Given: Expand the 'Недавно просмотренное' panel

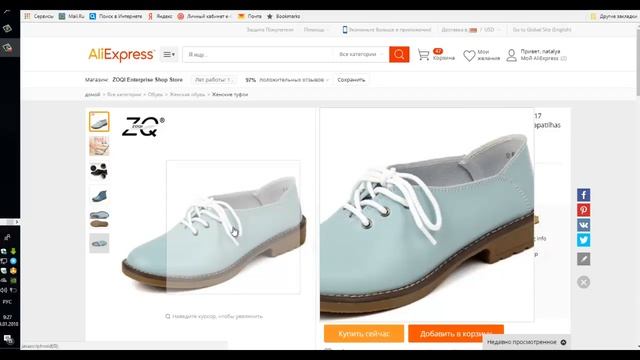Looking at the screenshot, I should [527, 342].
